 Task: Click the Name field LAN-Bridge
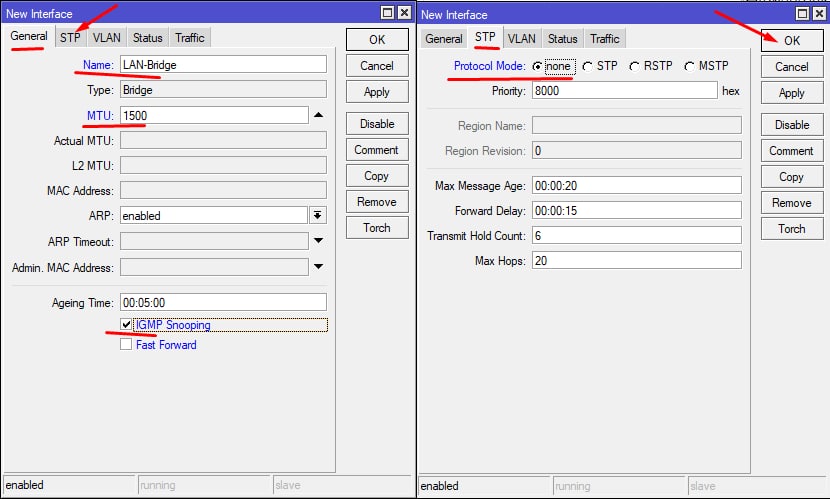pyautogui.click(x=223, y=65)
